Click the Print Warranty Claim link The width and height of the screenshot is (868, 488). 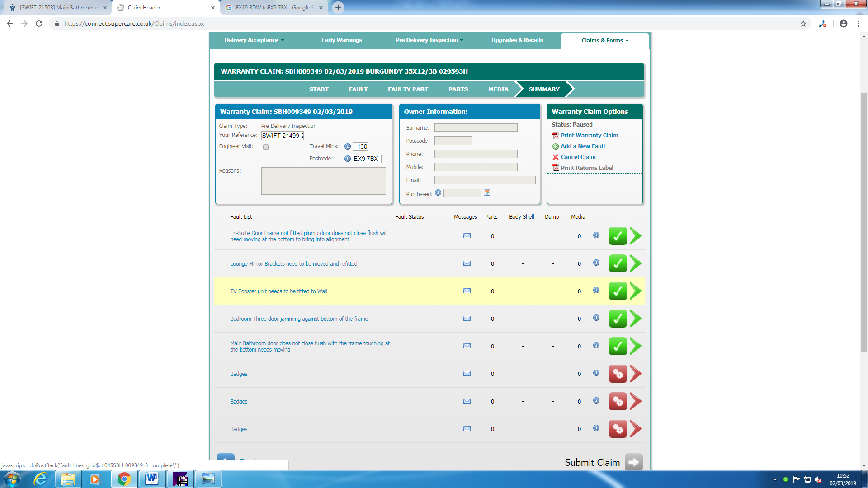coord(589,136)
